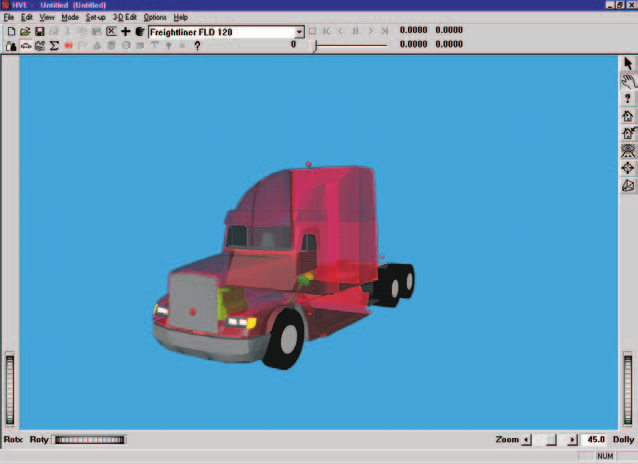Click the Zoom right arrow button
Image resolution: width=638 pixels, height=464 pixels.
(x=572, y=440)
